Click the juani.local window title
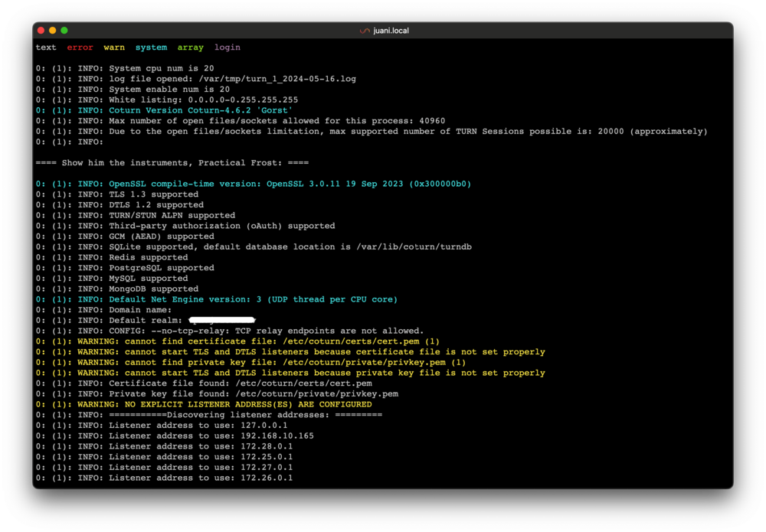This screenshot has width=766, height=532. tap(391, 31)
